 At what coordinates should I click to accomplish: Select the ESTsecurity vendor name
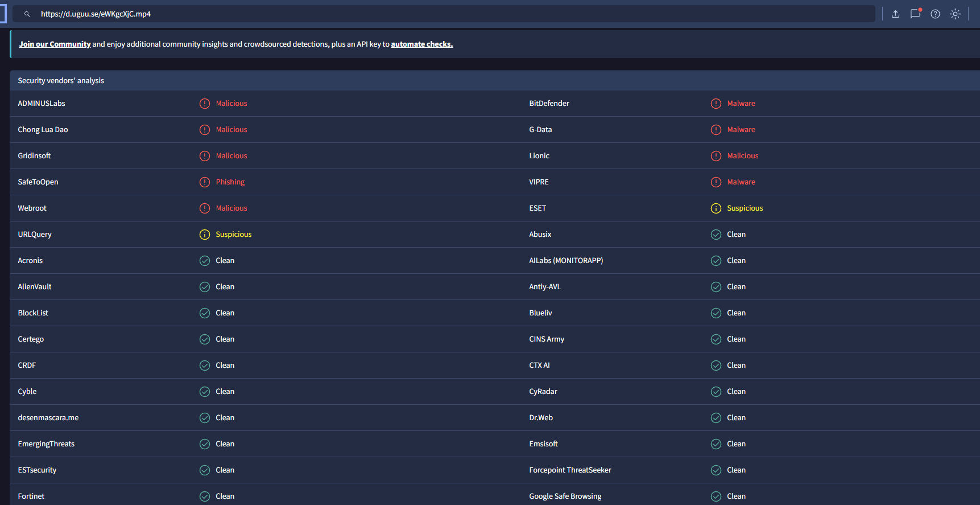pyautogui.click(x=37, y=470)
